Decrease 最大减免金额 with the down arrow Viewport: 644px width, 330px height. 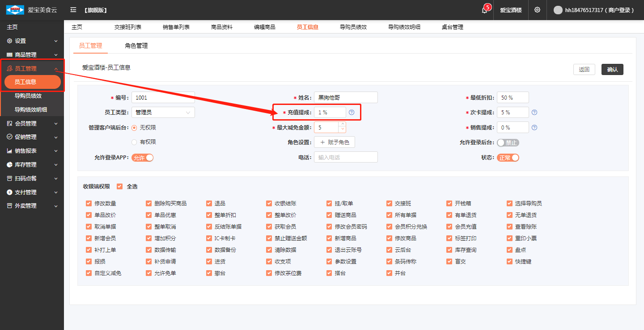pos(343,130)
